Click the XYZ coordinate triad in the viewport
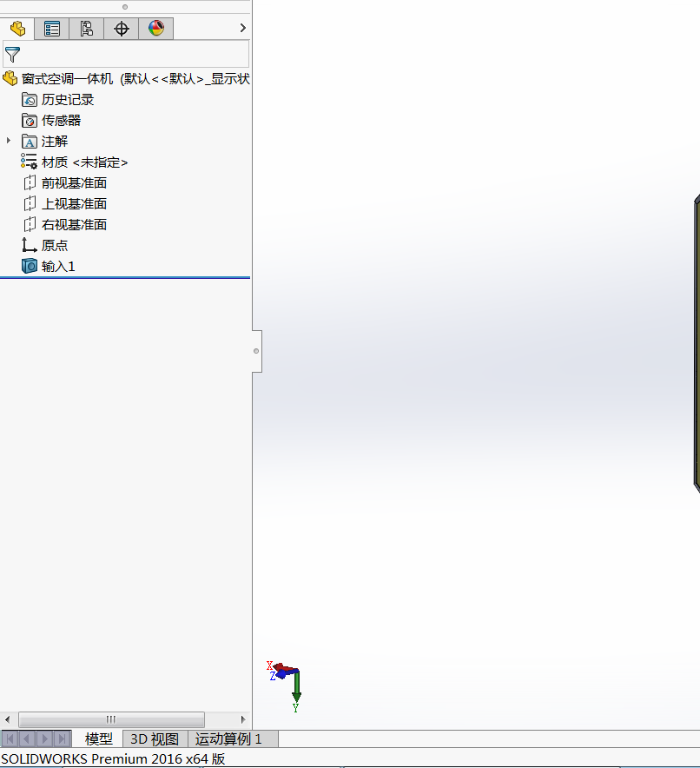This screenshot has width=700, height=768. tap(285, 686)
